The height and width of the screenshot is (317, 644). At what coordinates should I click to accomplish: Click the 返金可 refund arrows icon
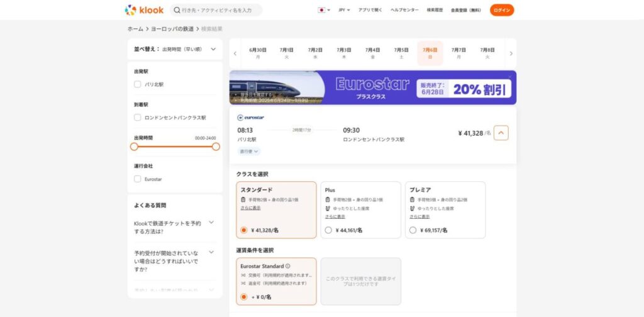[243, 283]
